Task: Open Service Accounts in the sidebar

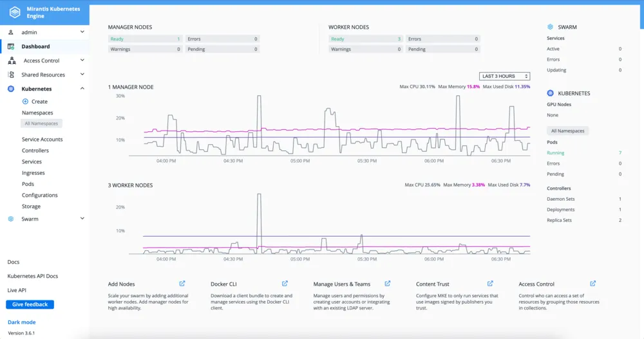Action: 43,140
